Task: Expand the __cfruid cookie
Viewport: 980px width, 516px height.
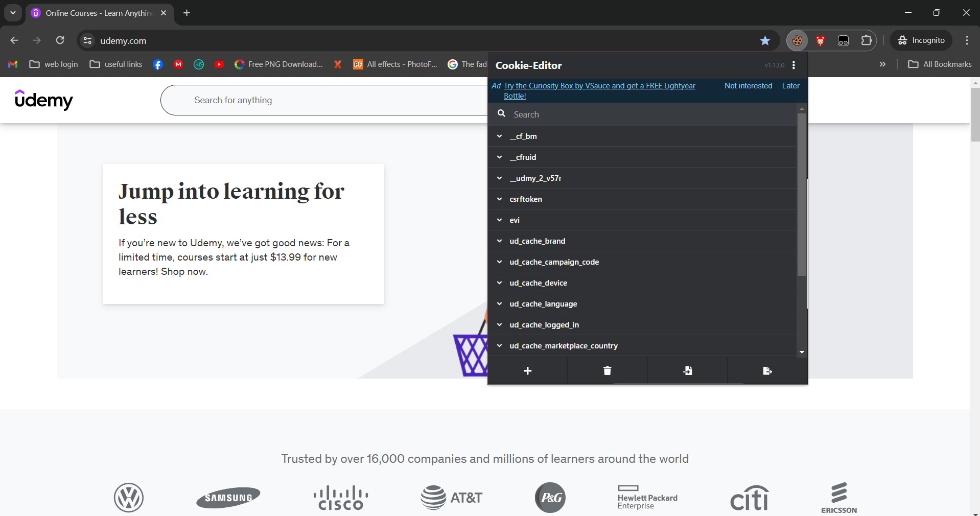Action: point(642,157)
